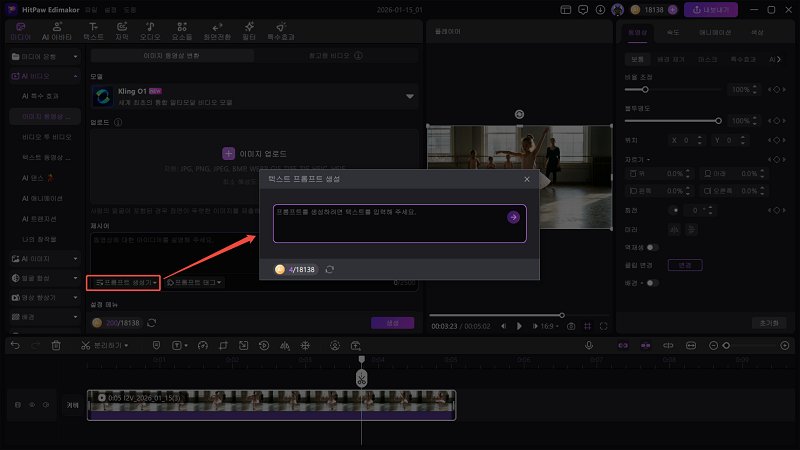
Task: Toggle the track eye visibility icon
Action: (x=31, y=405)
